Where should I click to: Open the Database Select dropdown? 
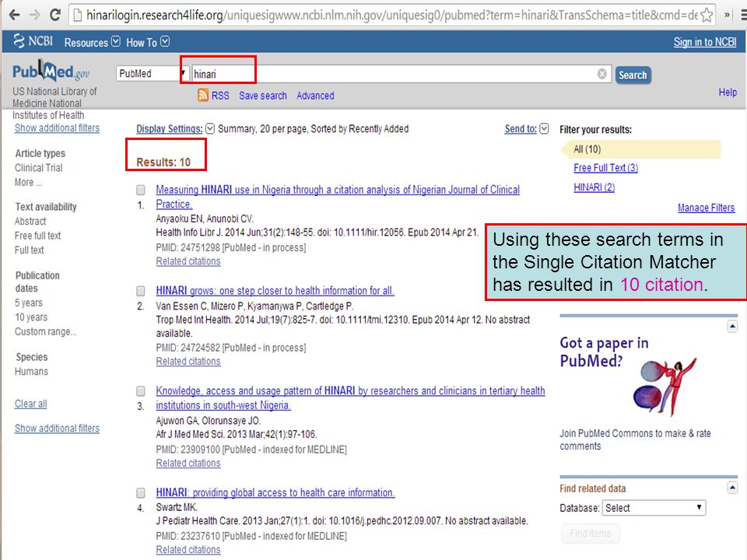(x=654, y=508)
